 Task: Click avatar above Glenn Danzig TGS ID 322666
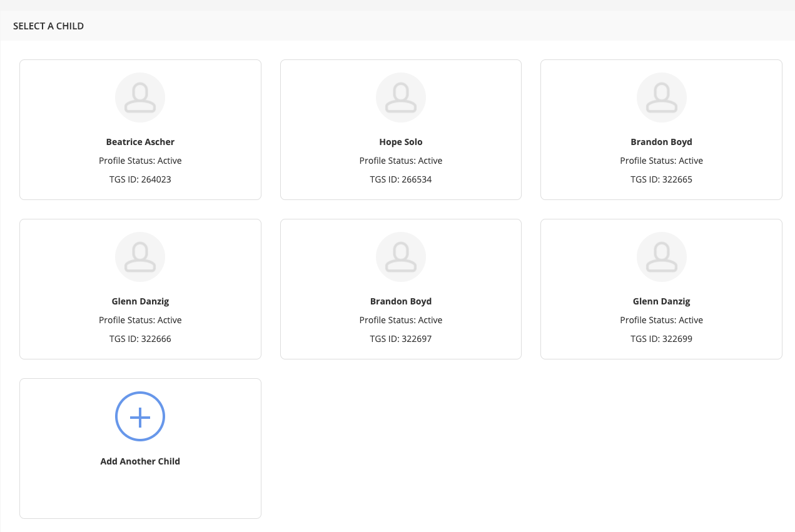[140, 257]
